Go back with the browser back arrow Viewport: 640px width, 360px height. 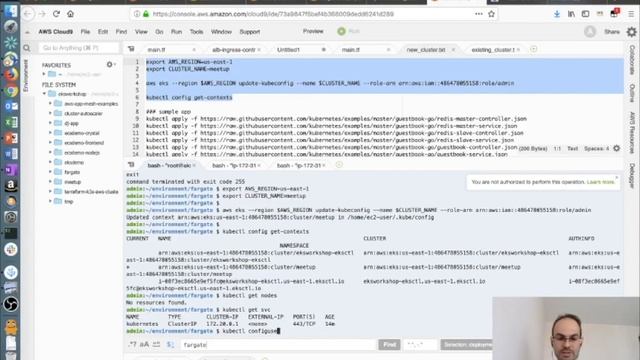pyautogui.click(x=28, y=14)
